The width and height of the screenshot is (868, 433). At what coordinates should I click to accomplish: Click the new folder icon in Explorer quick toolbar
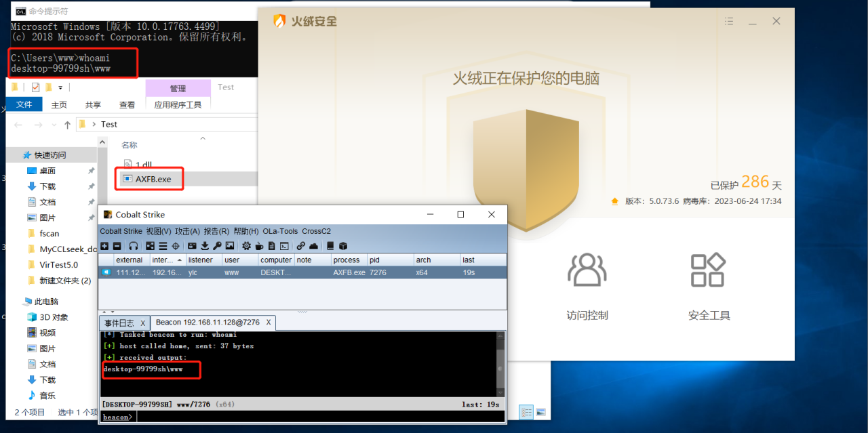coord(48,87)
